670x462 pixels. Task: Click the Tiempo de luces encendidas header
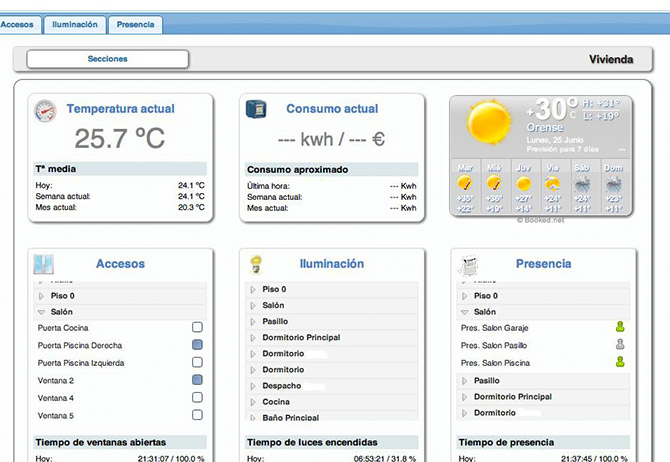[x=332, y=442]
